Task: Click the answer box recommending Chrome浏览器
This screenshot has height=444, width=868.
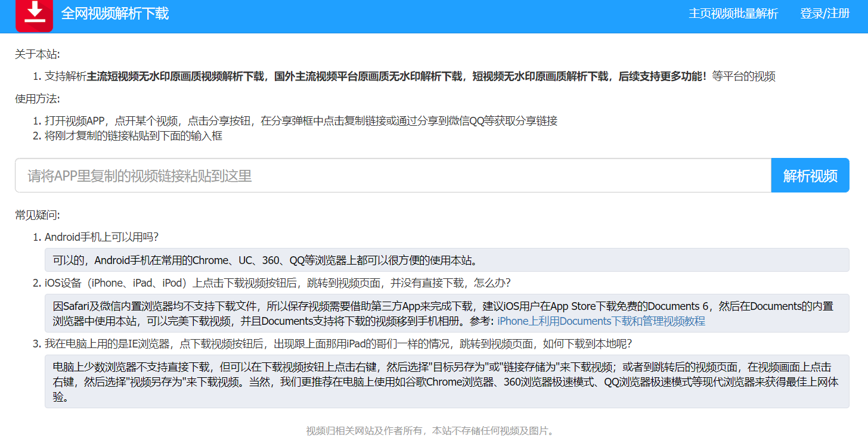Action: (x=447, y=381)
